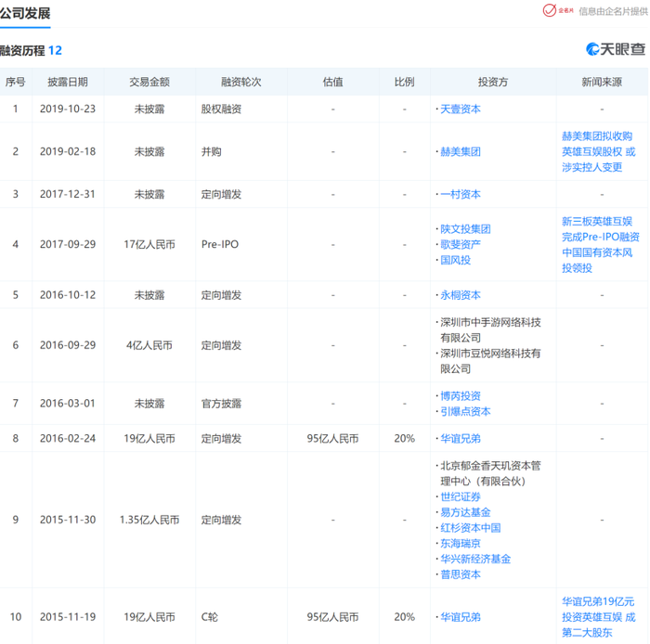Open the 歌斐资产 investor link
The height and width of the screenshot is (644, 650).
[461, 245]
